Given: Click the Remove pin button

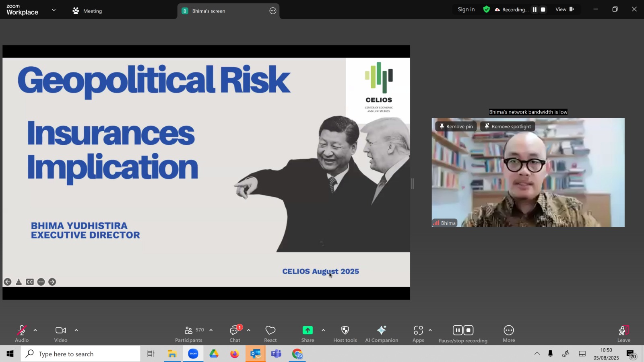Looking at the screenshot, I should tap(456, 126).
